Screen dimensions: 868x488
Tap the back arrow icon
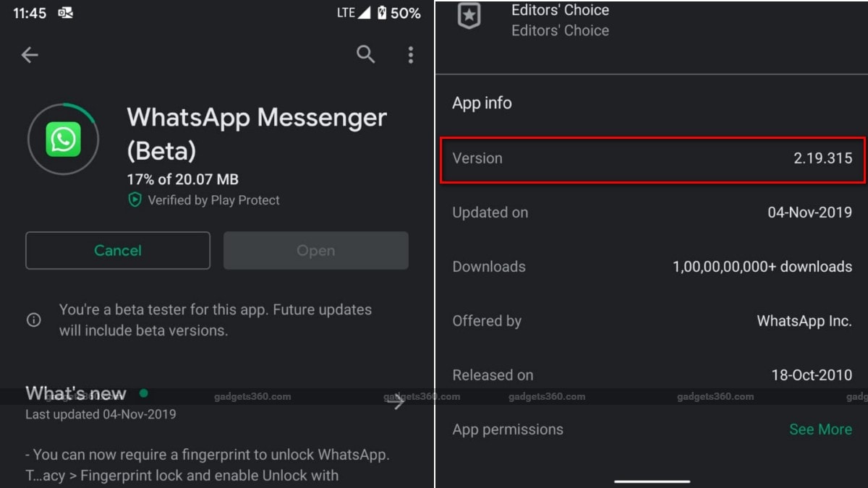tap(30, 55)
